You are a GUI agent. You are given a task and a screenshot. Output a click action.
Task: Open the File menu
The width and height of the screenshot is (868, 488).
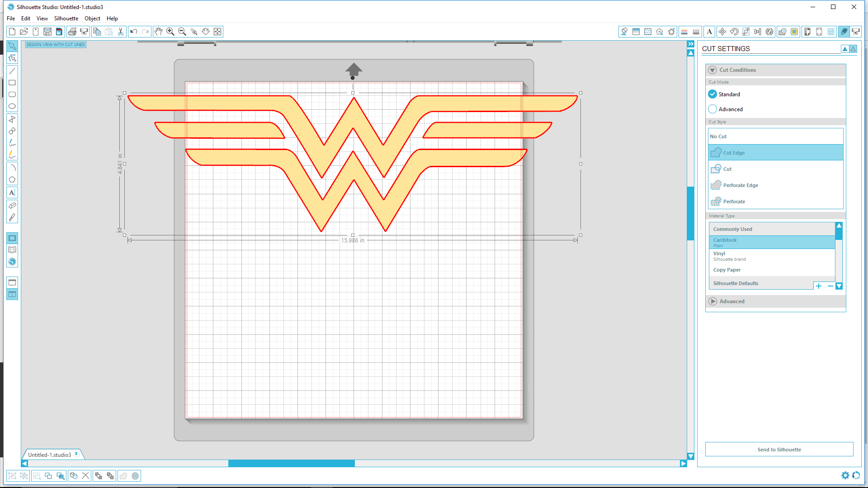11,19
